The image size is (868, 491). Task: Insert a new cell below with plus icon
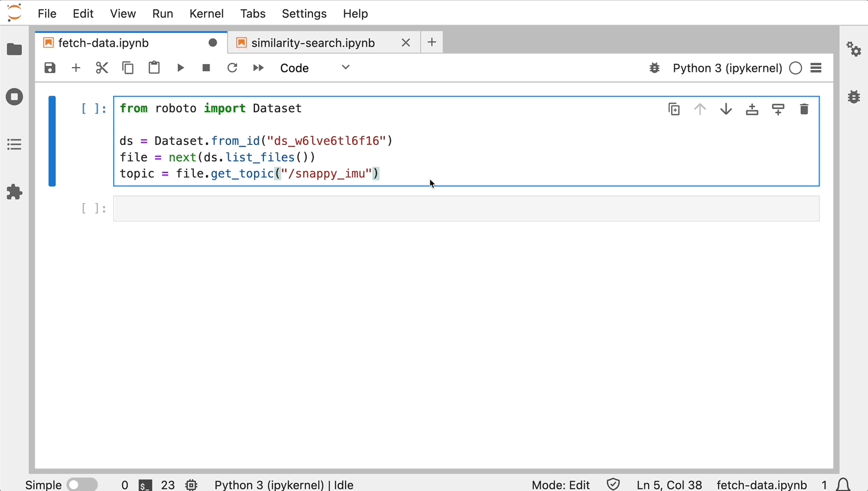[76, 68]
